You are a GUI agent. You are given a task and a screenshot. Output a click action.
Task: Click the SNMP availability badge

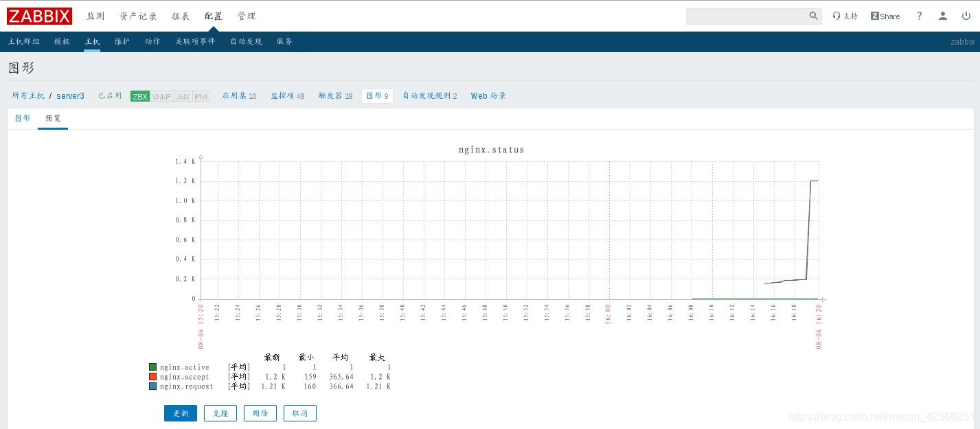coord(162,97)
